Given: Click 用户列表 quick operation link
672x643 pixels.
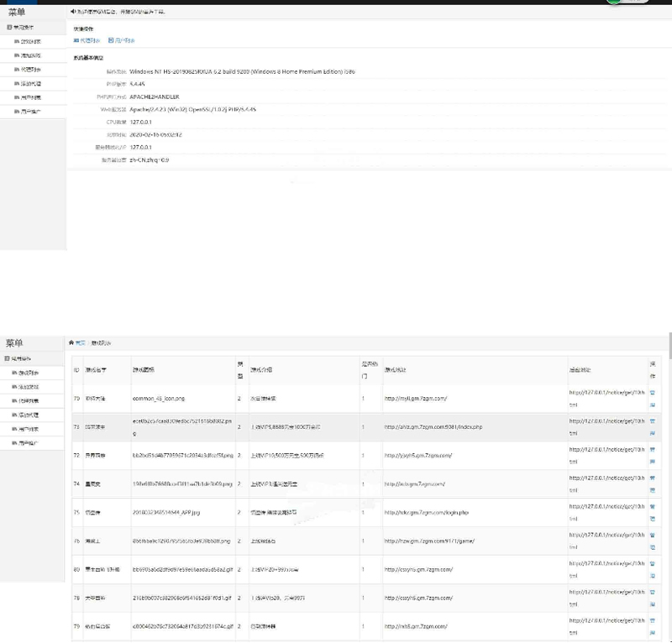Looking at the screenshot, I should tap(122, 40).
